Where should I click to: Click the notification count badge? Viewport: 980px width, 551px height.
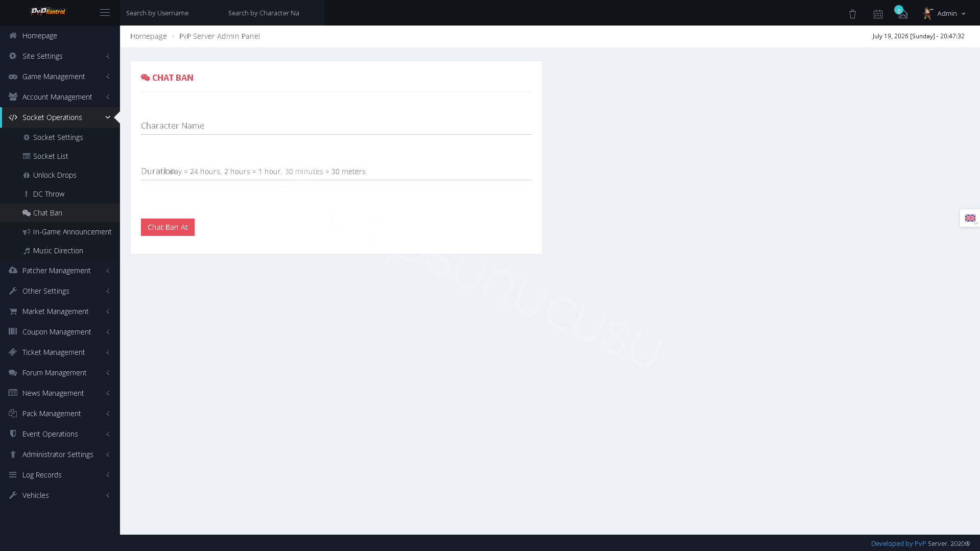[898, 10]
